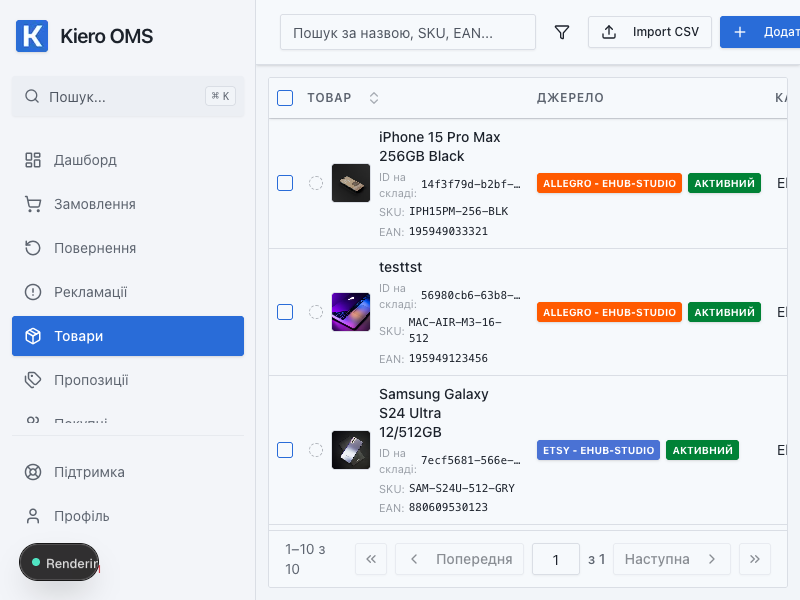Check the Samsung Galaxy S24 Ultra row checkbox
Screen dimensions: 800x600
[285, 450]
